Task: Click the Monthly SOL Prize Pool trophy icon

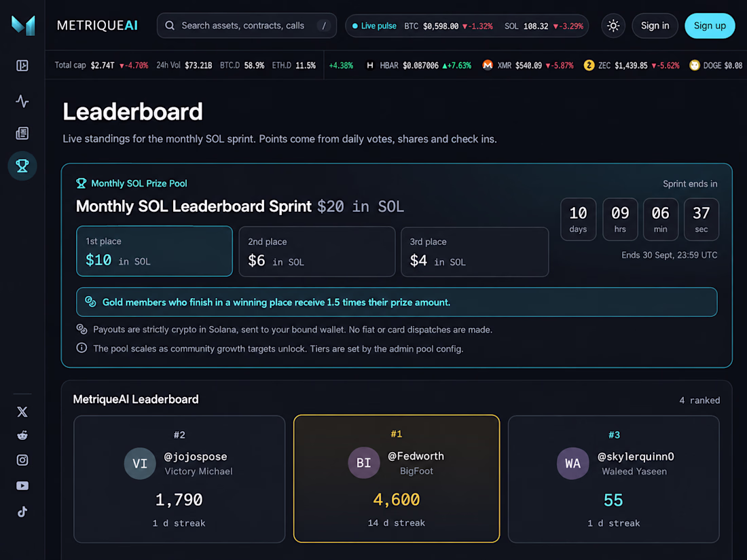Action: (81, 183)
